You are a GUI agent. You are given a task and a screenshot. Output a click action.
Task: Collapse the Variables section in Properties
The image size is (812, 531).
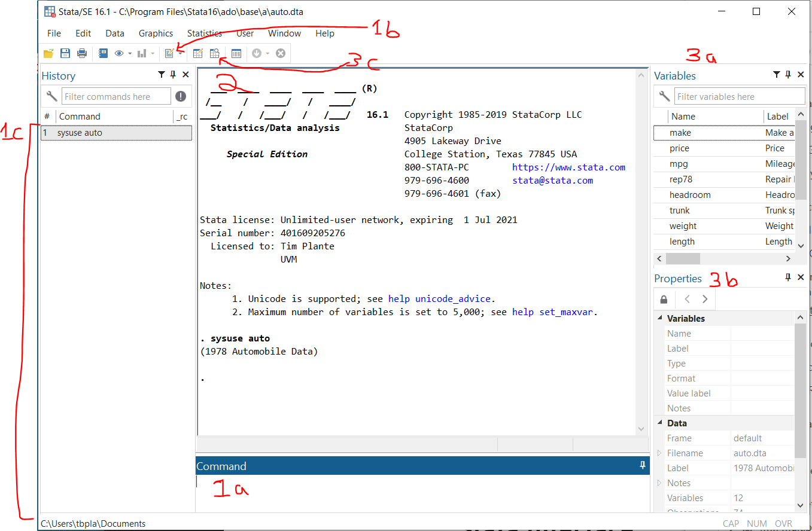point(660,319)
